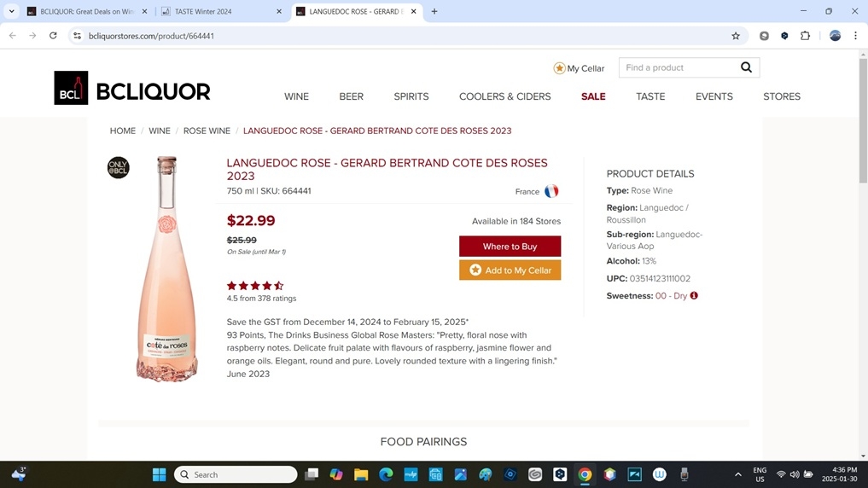
Task: Open the browser extensions puzzle icon
Action: (805, 36)
